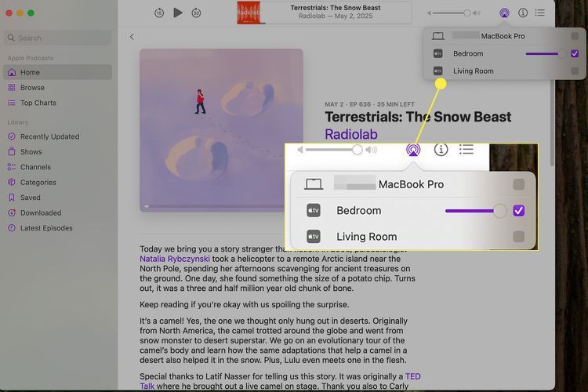Open Recently Updated in the Library sidebar

[x=49, y=136]
